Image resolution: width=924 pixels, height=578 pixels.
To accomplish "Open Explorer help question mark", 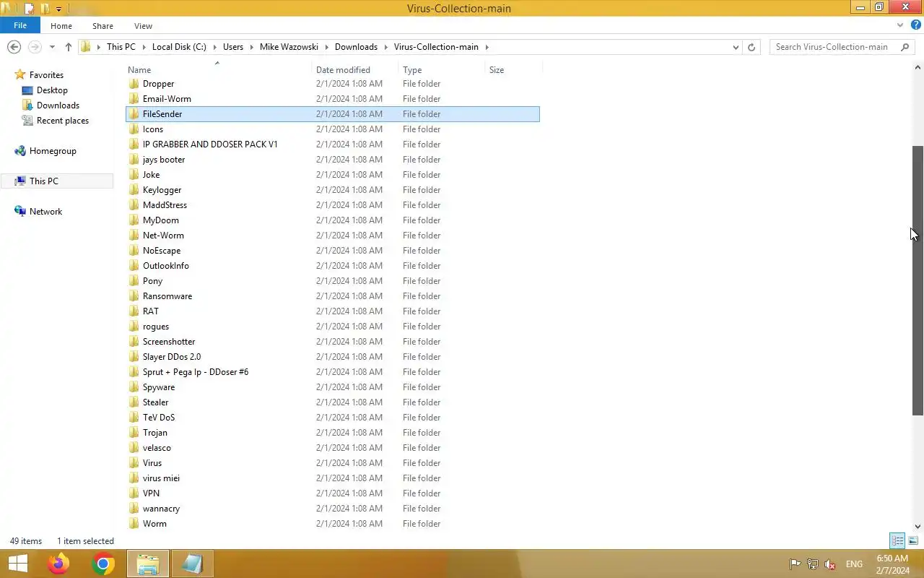I will pos(915,25).
